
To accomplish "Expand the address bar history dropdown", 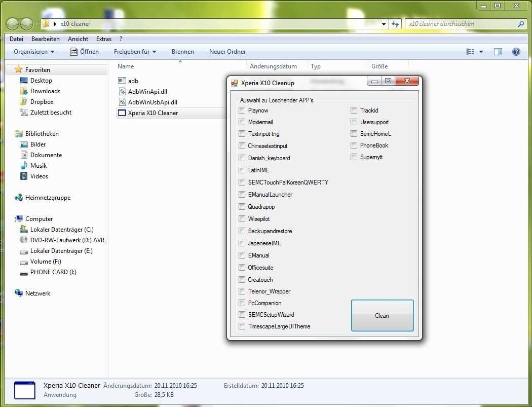I will 384,24.
